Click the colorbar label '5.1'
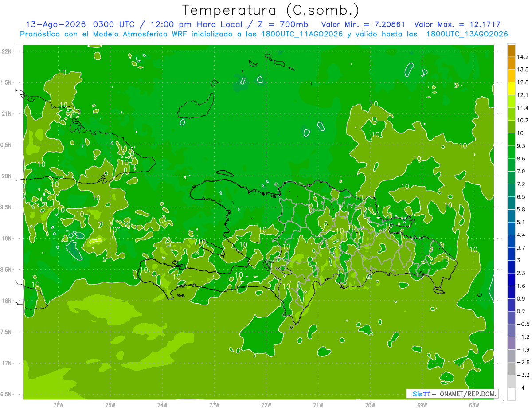Screen dimensions: 532x411 click(521, 222)
